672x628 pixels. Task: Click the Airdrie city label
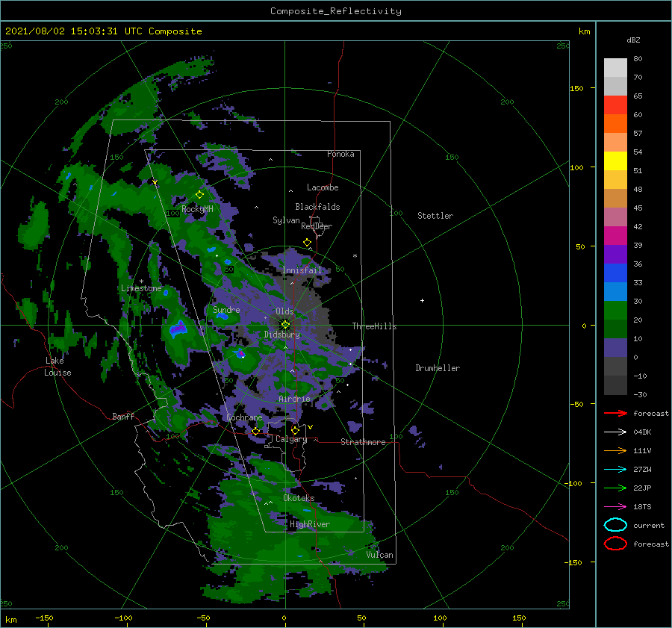294,399
